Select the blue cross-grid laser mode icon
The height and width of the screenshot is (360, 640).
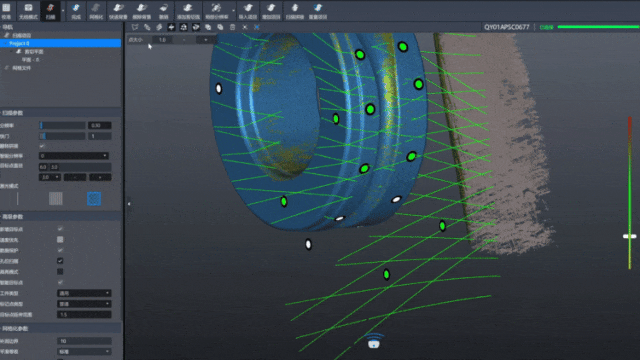coord(94,199)
